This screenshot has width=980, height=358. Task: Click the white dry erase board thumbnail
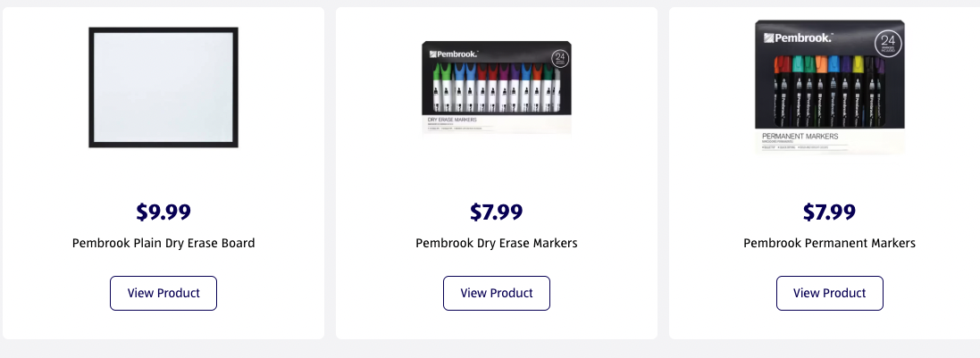pyautogui.click(x=163, y=87)
